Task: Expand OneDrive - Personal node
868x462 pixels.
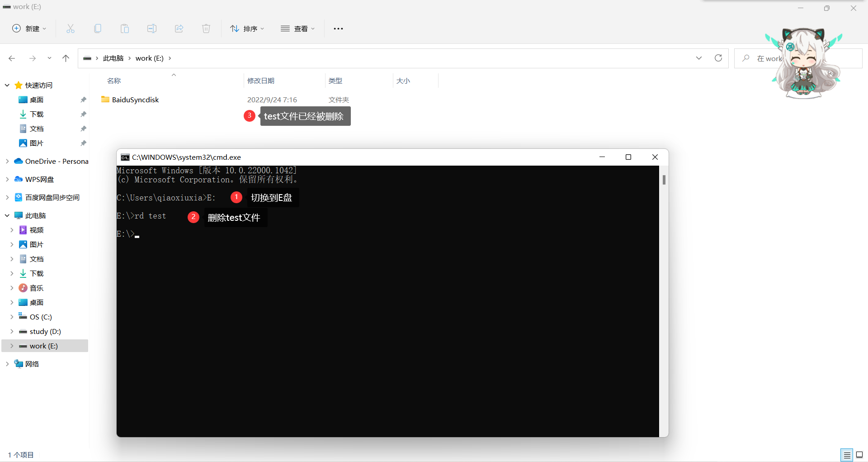Action: pos(7,161)
